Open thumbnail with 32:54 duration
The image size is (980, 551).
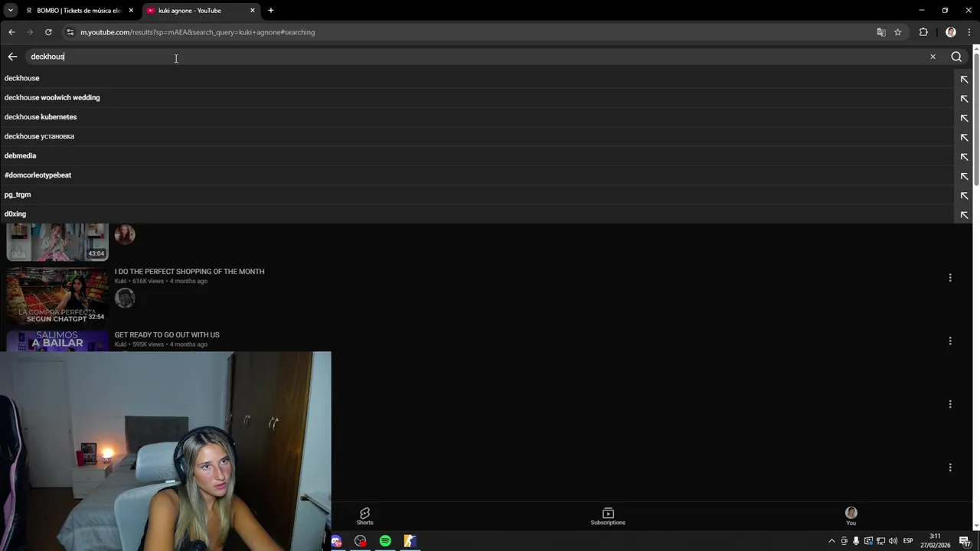click(x=57, y=295)
